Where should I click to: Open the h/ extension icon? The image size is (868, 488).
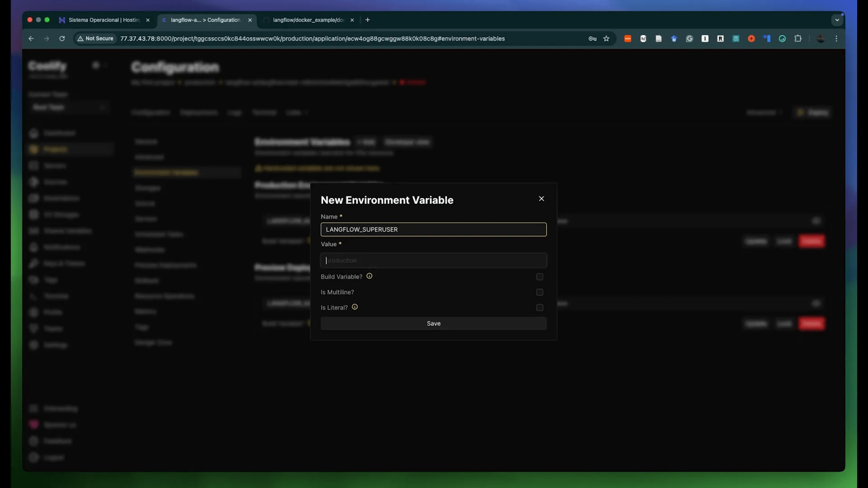pos(643,39)
